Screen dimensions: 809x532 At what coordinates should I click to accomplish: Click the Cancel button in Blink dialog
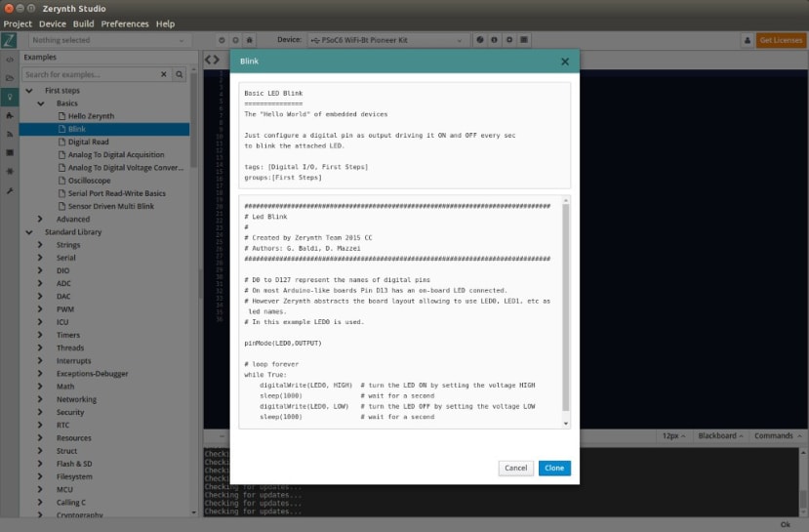click(516, 468)
